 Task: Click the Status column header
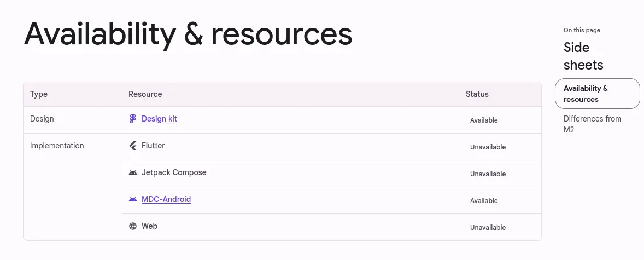pyautogui.click(x=477, y=94)
